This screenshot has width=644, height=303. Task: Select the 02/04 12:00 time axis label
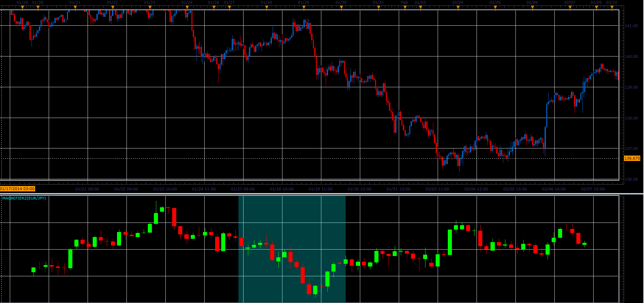coord(476,189)
